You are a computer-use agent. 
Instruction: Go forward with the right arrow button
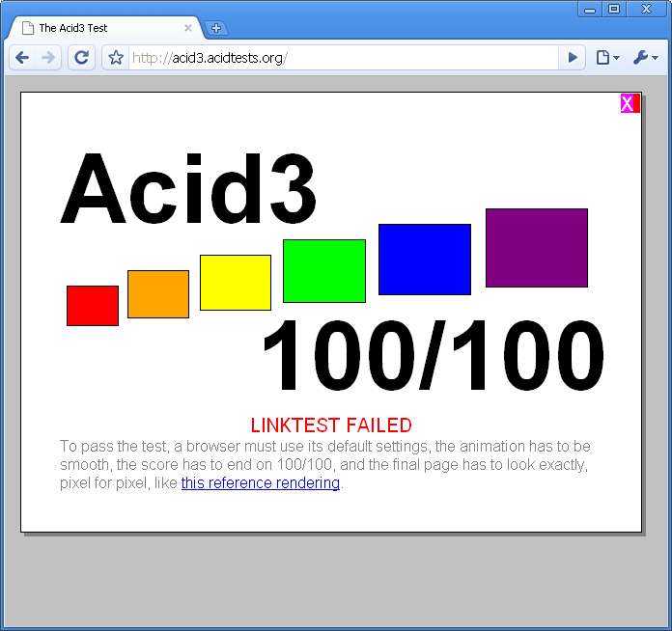click(48, 57)
